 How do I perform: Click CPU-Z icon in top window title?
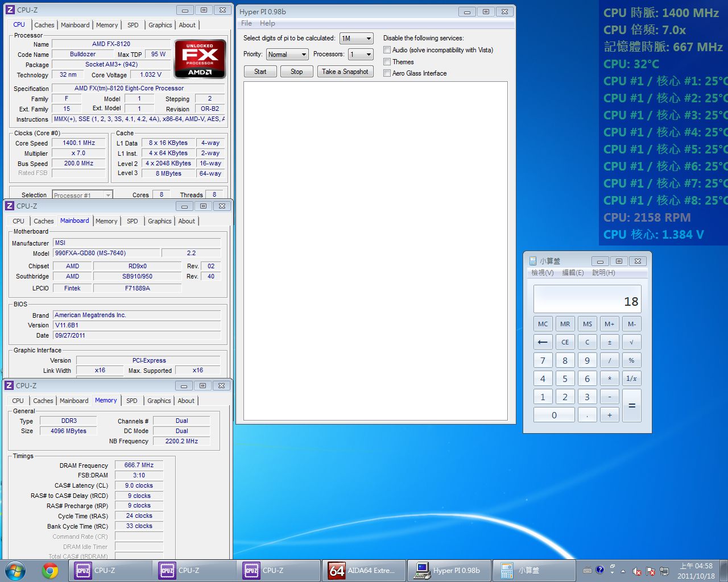[10, 10]
